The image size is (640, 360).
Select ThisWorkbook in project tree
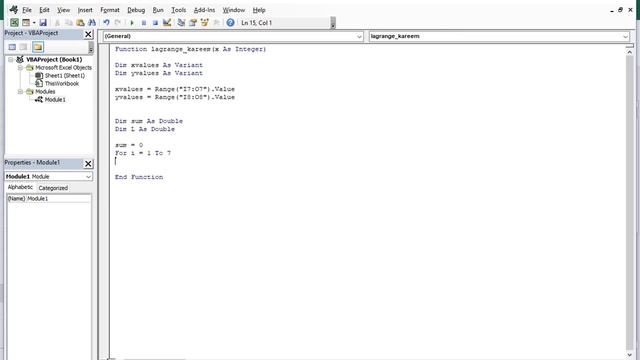point(62,84)
